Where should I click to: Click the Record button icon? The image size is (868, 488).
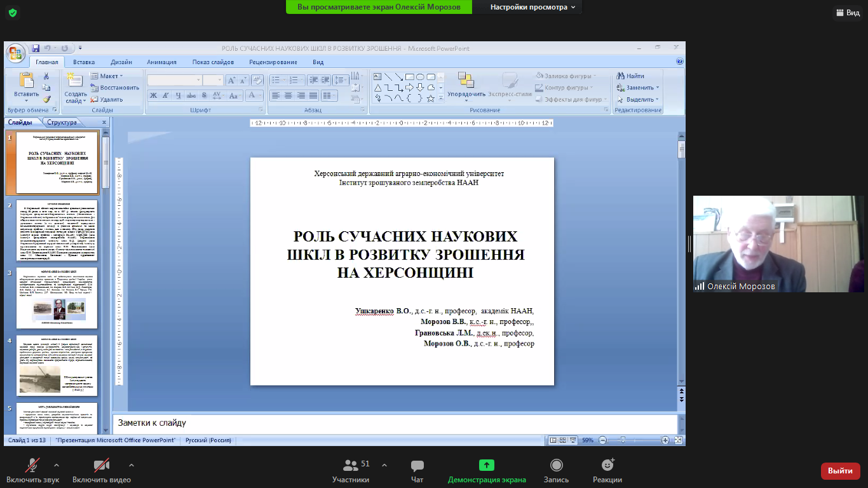[x=557, y=466]
